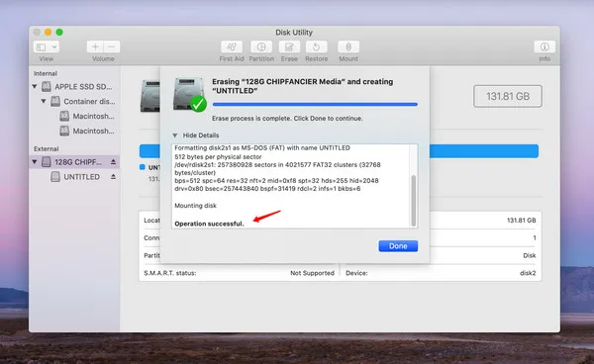Click the '512 bytes per physical sector' line
The image size is (594, 364).
pos(218,156)
